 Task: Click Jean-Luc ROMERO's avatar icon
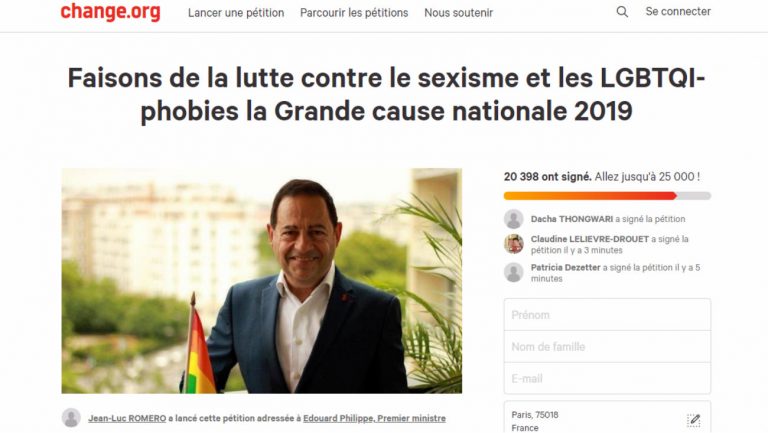(x=71, y=418)
